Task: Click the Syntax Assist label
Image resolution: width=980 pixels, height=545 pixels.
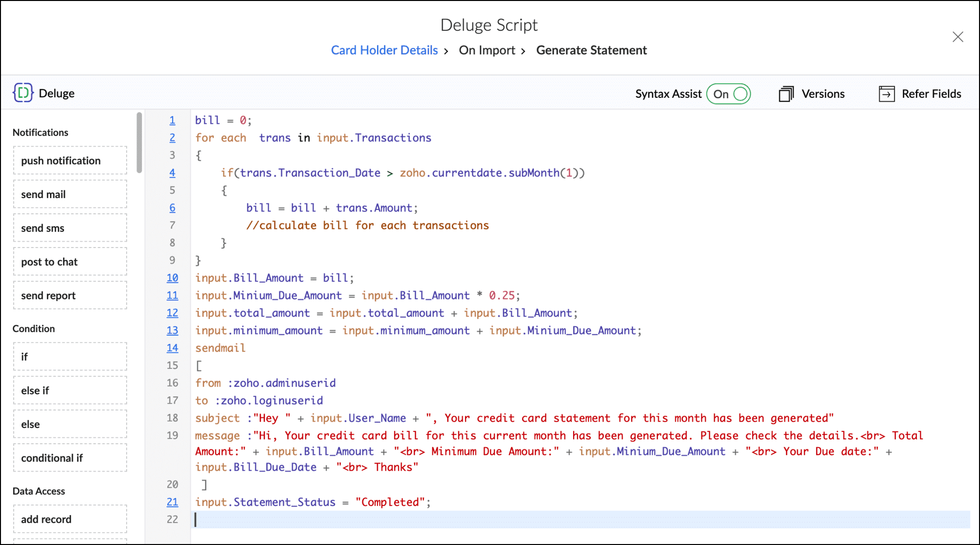Action: (668, 93)
